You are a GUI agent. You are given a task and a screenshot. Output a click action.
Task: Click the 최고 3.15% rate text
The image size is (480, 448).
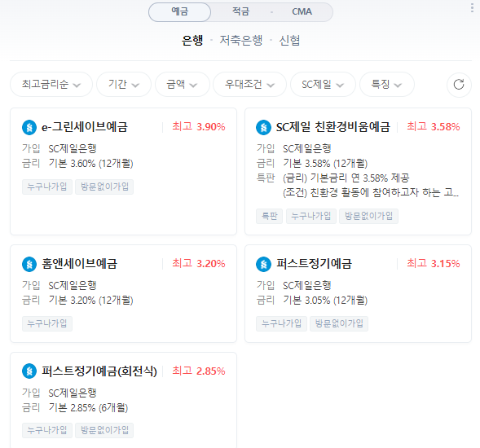(434, 263)
